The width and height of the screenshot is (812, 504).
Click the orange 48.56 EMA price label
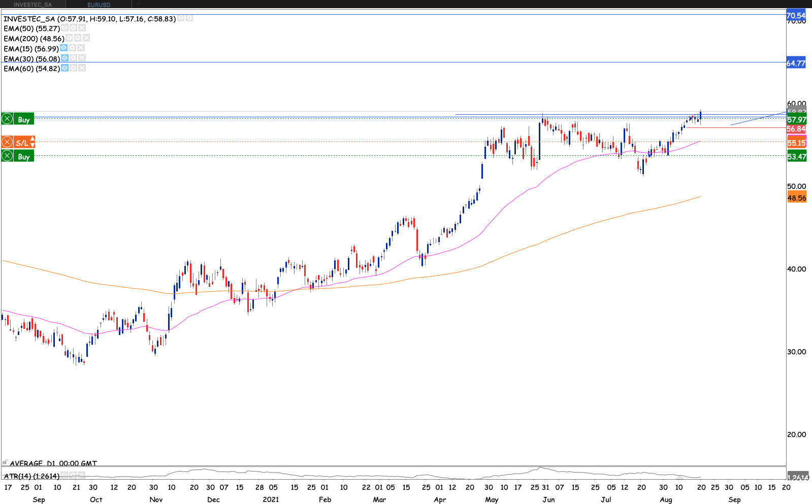click(x=797, y=198)
